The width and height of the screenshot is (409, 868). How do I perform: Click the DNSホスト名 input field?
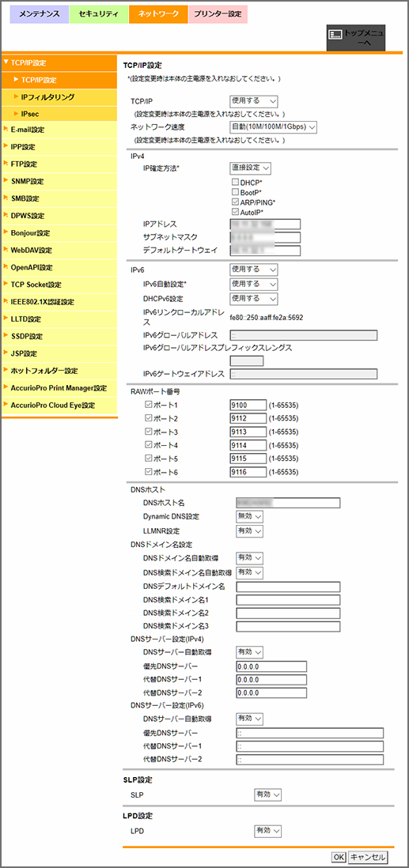pos(288,503)
